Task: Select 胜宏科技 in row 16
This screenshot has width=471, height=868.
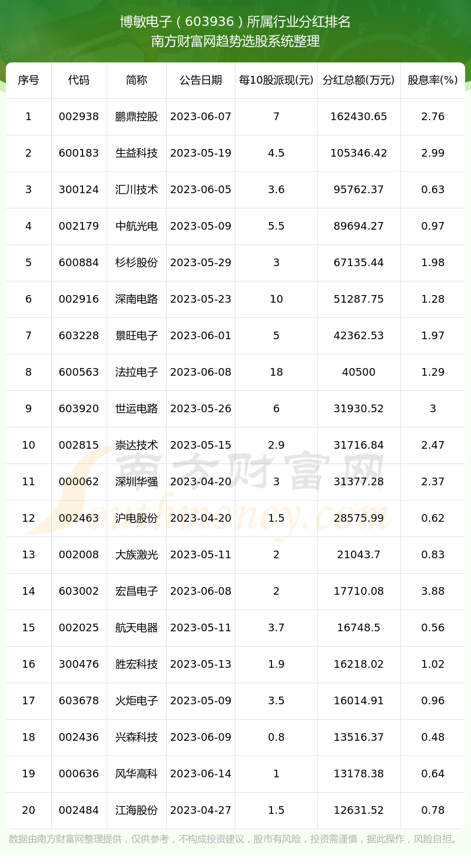Action: coord(137,664)
